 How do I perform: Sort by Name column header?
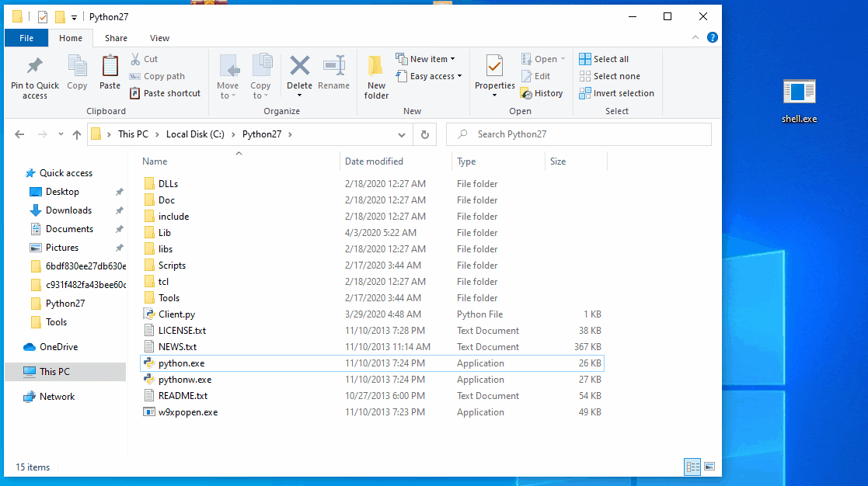pos(155,161)
